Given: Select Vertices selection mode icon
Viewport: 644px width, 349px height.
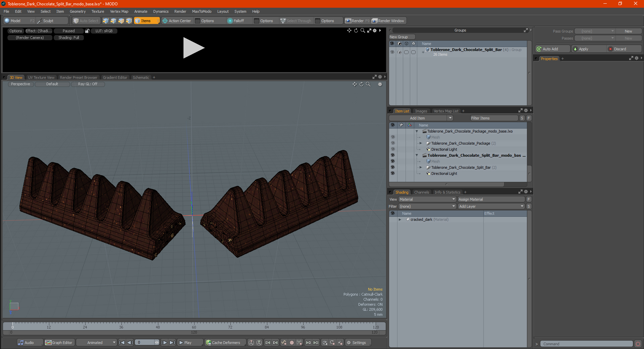Looking at the screenshot, I should point(106,21).
